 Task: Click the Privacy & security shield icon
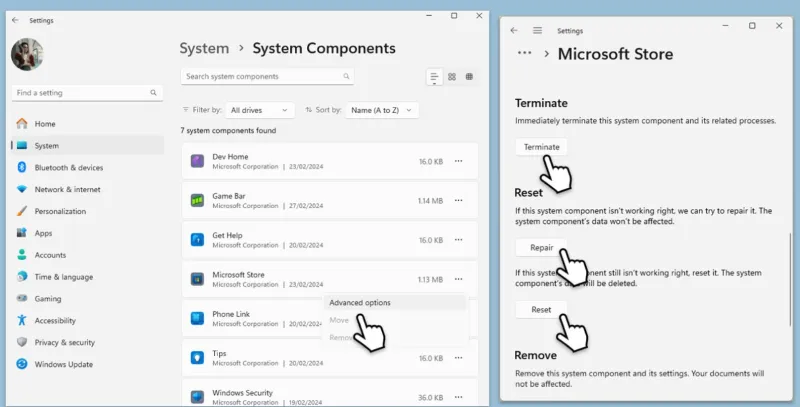(x=21, y=342)
